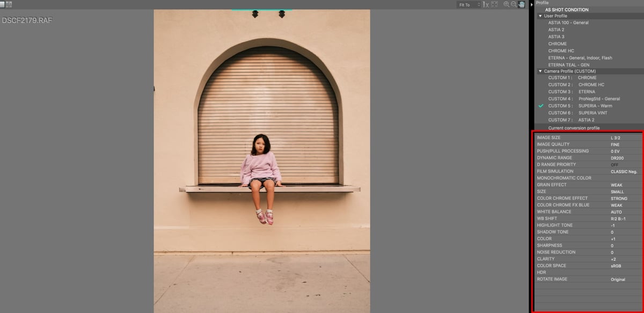Open the 'Fit To' zoom level dropdown
Viewport: 644px width, 313px height.
[x=466, y=4]
